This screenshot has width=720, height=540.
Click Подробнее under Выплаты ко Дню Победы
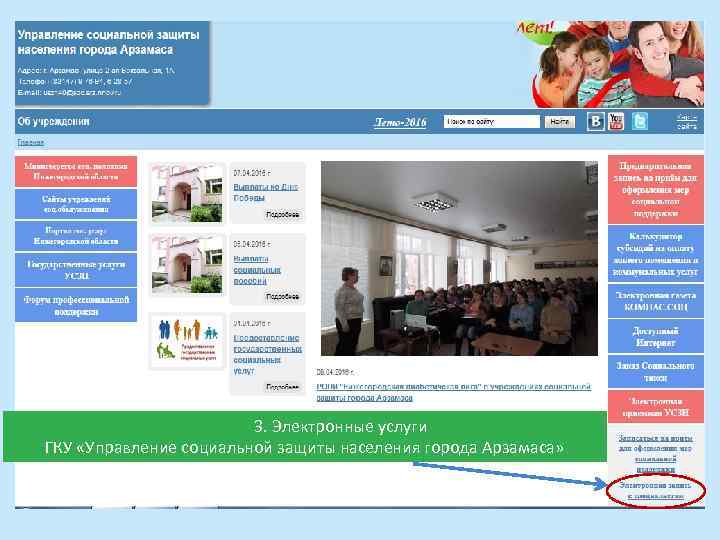coord(282,215)
